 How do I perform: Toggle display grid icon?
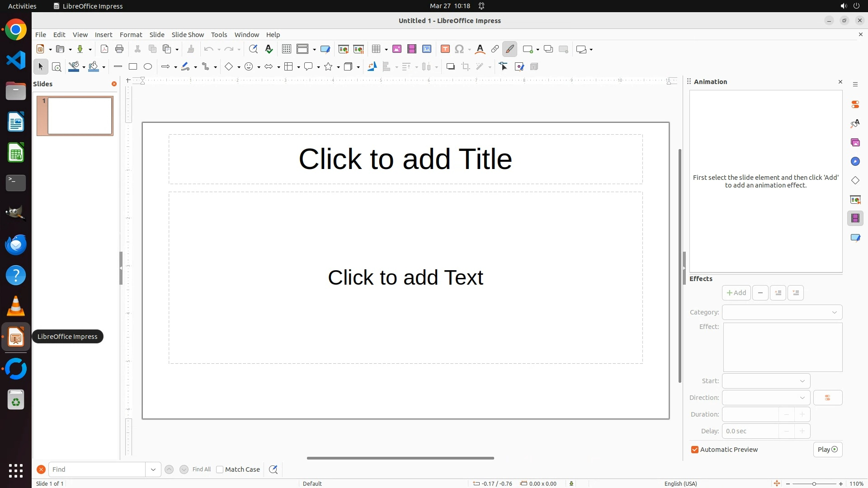coord(287,49)
